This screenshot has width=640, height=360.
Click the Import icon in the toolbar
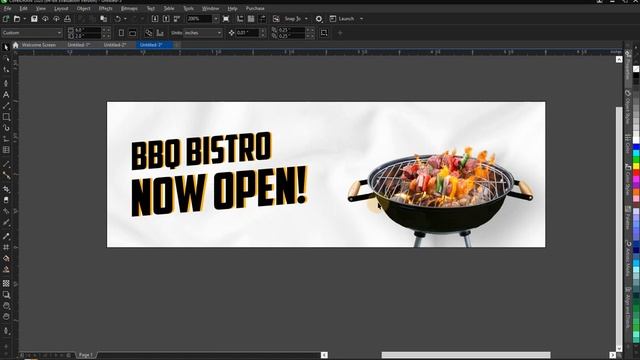coord(155,19)
